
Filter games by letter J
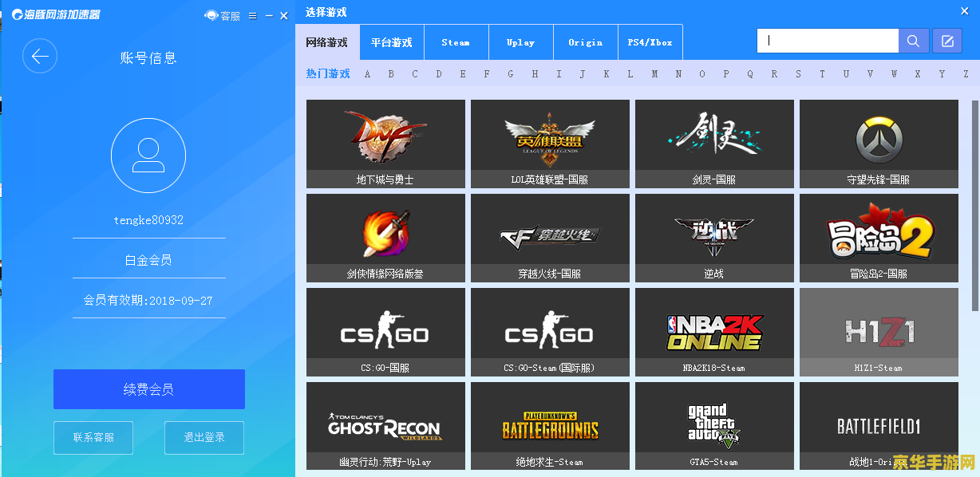point(583,74)
